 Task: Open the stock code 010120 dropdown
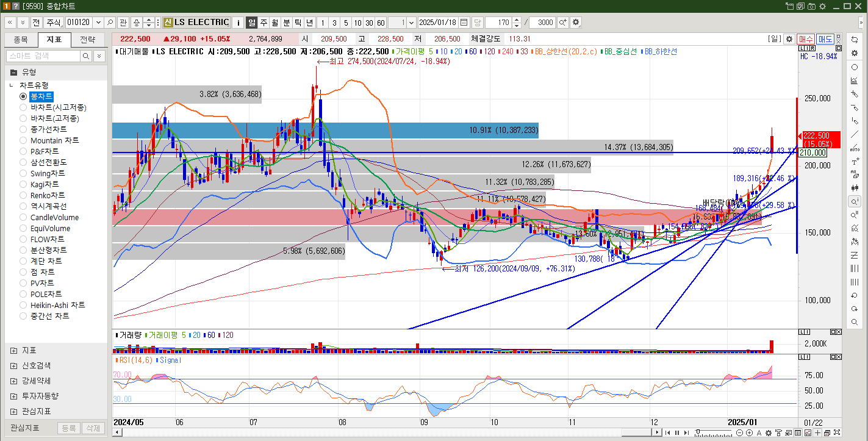click(x=97, y=22)
